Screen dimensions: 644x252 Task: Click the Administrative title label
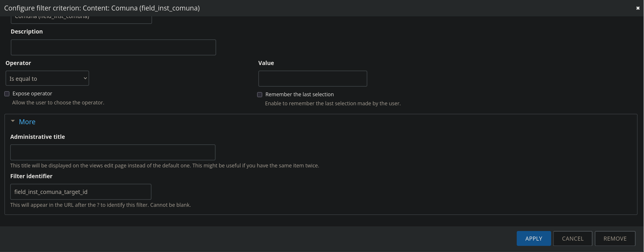tap(38, 137)
